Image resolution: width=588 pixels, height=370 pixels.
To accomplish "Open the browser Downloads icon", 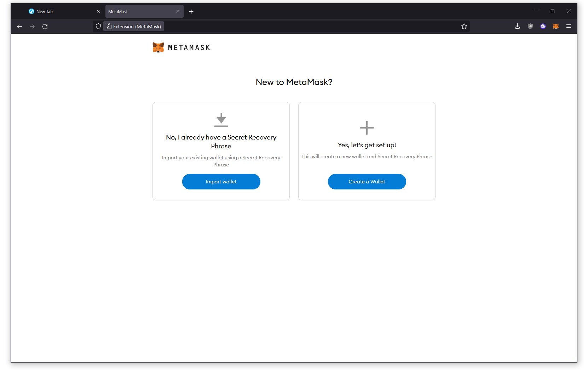I will tap(517, 26).
